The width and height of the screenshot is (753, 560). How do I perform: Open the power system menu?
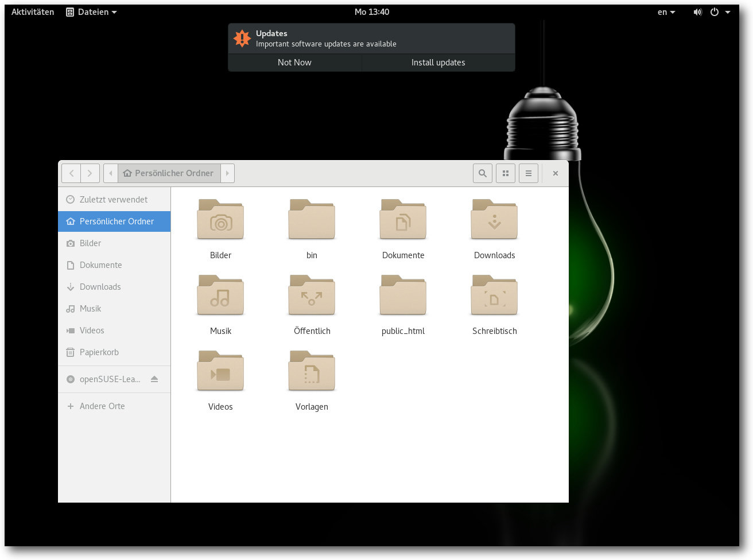click(x=720, y=12)
